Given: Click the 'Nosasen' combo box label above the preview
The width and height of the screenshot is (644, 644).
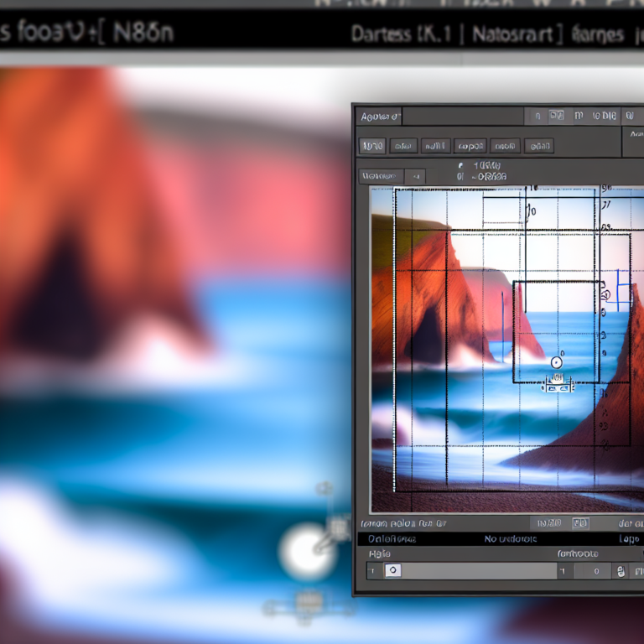Looking at the screenshot, I should pos(382,177).
